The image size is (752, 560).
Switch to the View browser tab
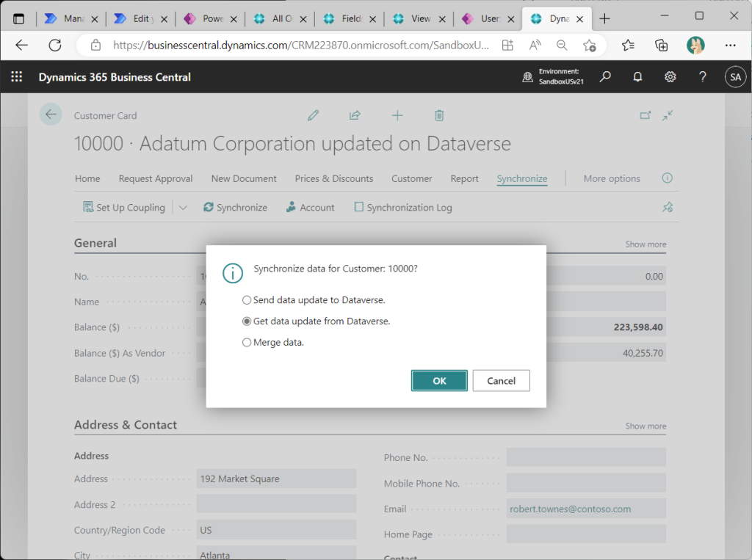tap(419, 18)
